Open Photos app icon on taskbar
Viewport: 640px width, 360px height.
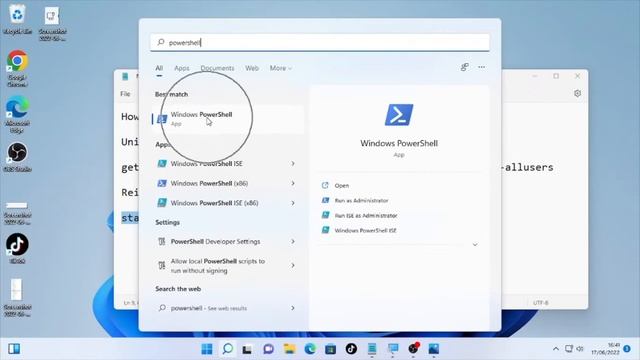(x=433, y=349)
